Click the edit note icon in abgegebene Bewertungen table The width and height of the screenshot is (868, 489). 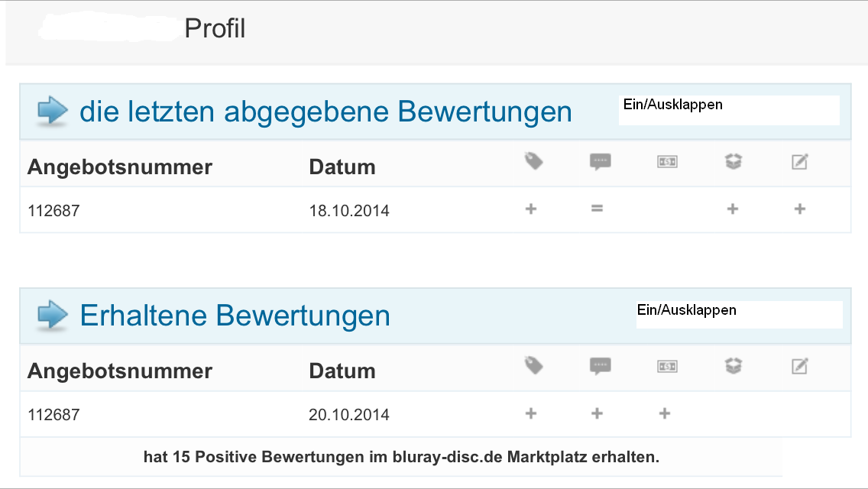tap(800, 162)
